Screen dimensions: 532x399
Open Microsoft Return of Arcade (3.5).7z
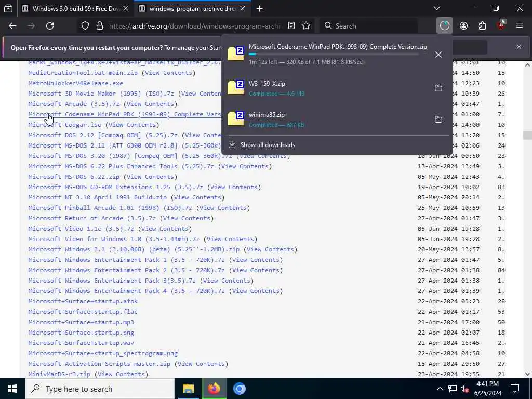pyautogui.click(x=92, y=218)
